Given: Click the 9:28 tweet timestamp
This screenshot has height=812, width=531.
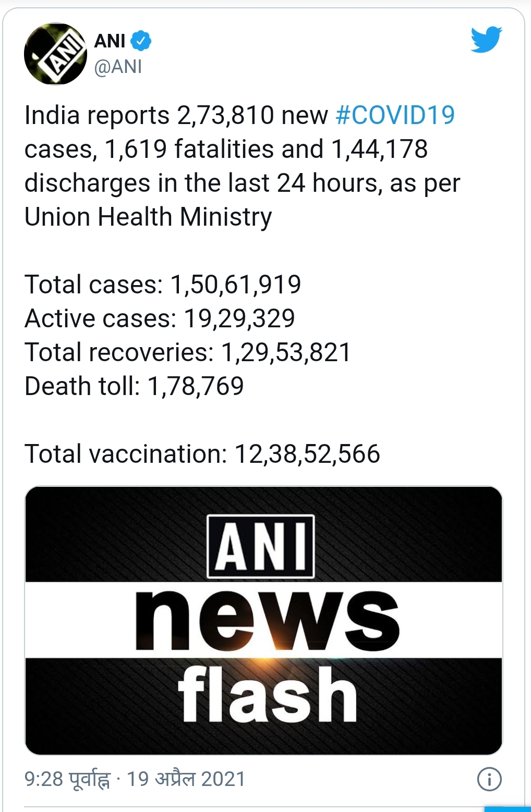Looking at the screenshot, I should click(67, 779).
